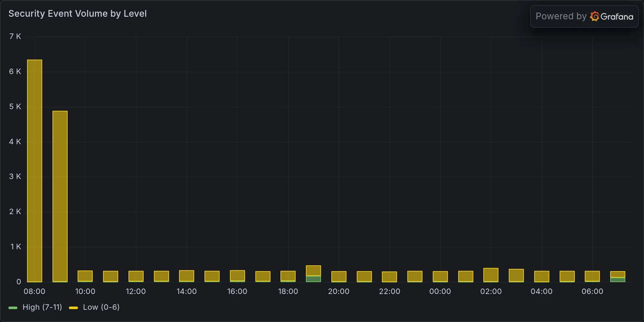Click the yellow bar at 14:00
This screenshot has width=644, height=322.
pos(186,276)
